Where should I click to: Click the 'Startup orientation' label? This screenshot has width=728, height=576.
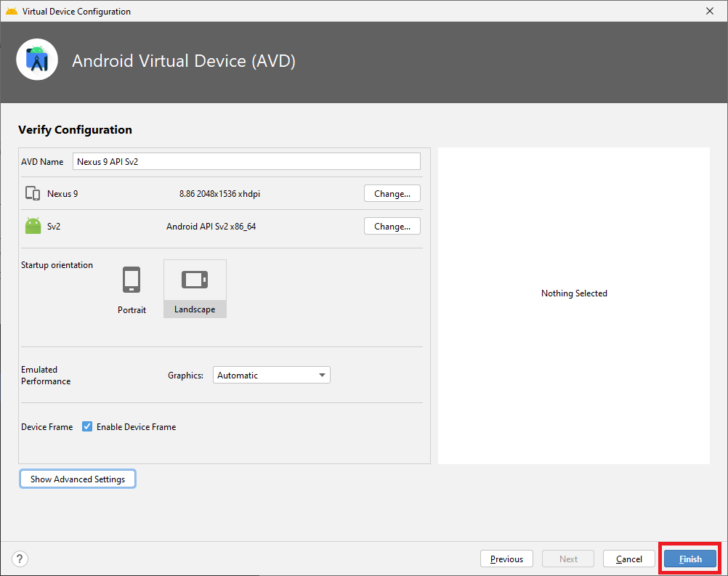pyautogui.click(x=57, y=265)
